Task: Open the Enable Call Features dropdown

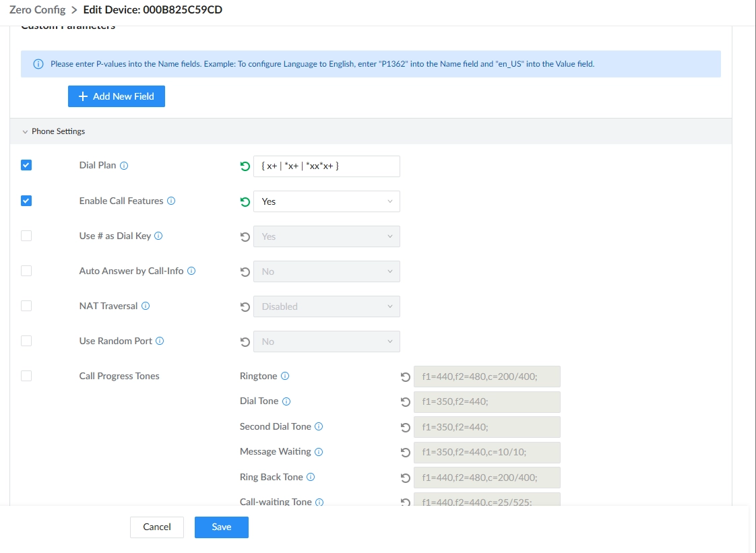Action: tap(326, 201)
